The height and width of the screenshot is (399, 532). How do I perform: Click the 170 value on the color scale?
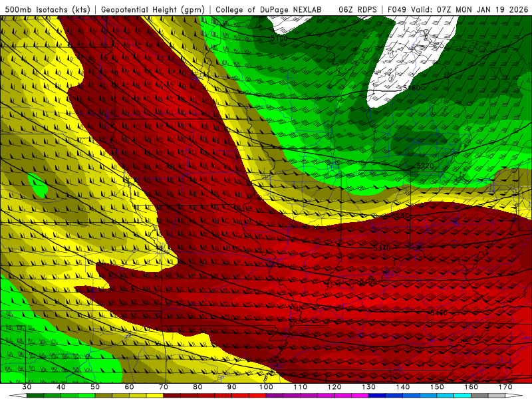(505, 387)
